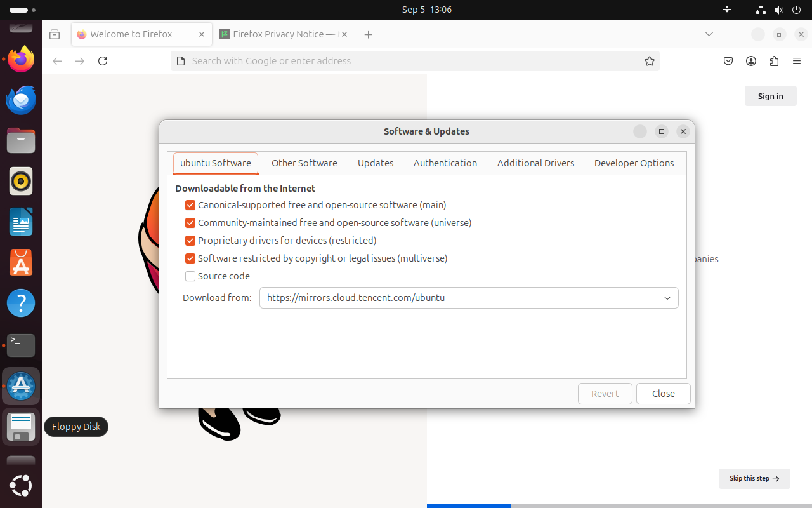List all Firefox tabs with chevron
Screen dimensions: 812x508
(709, 34)
